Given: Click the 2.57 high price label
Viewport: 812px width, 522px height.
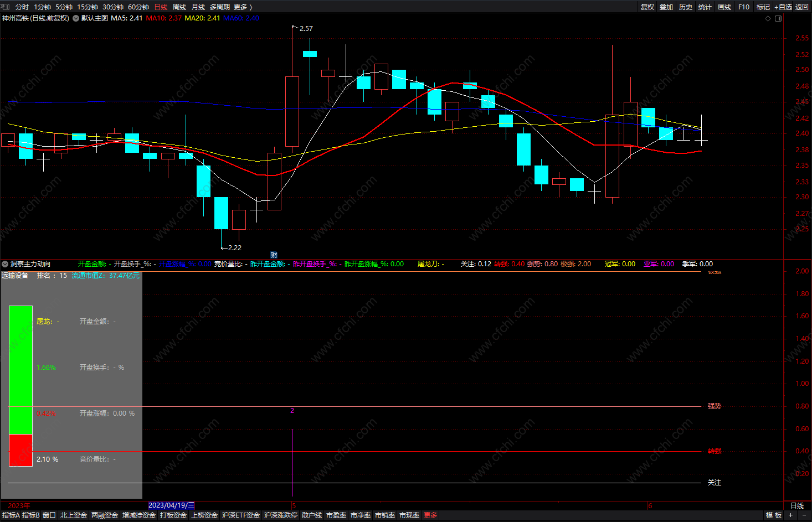Looking at the screenshot, I should pyautogui.click(x=306, y=28).
